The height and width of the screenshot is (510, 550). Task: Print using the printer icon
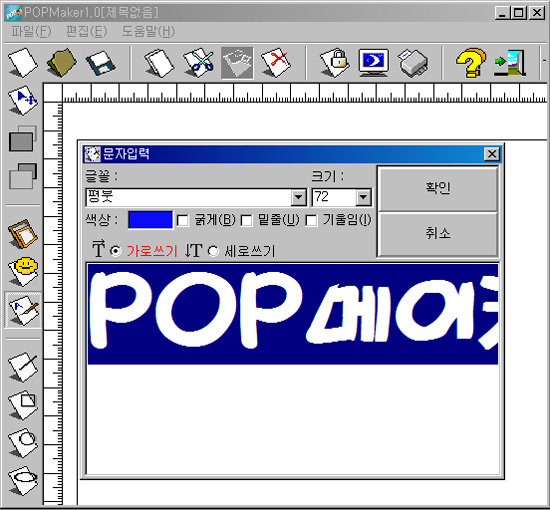[x=413, y=63]
